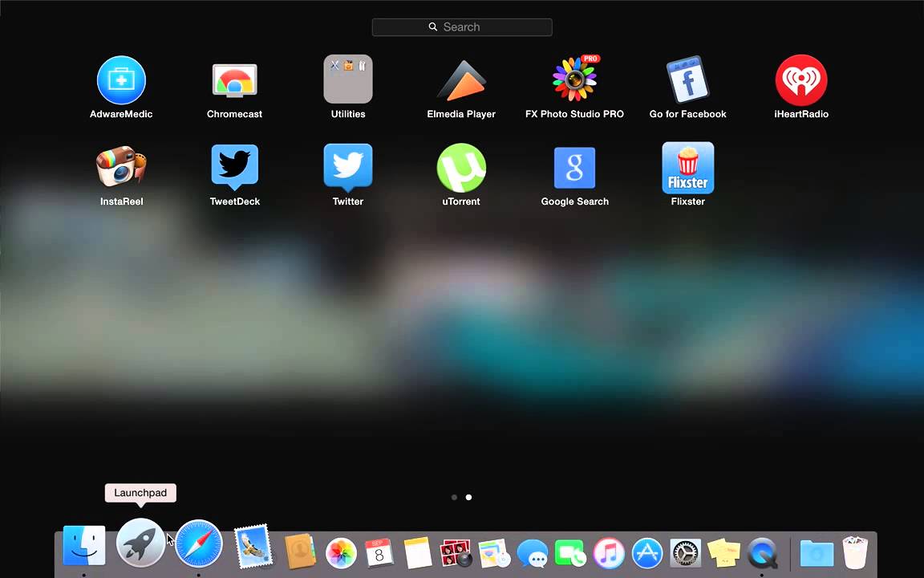Open Safari from the dock
The image size is (924, 578).
point(198,544)
